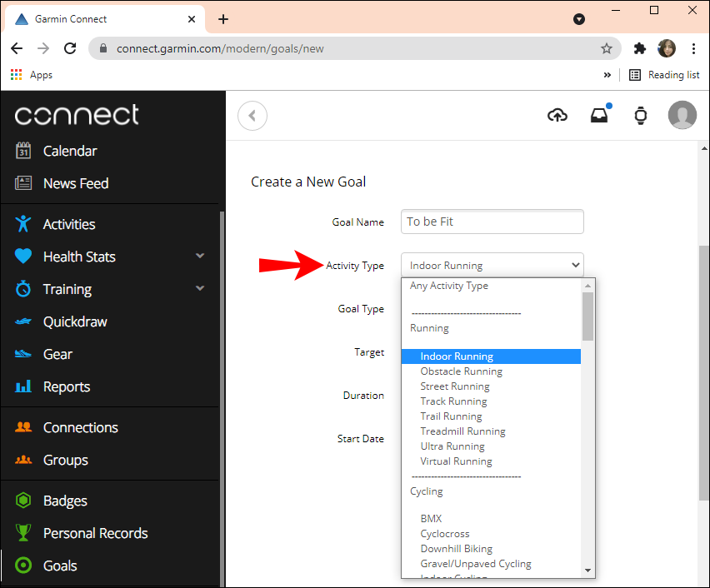
Task: Open a new browser tab
Action: click(x=223, y=19)
